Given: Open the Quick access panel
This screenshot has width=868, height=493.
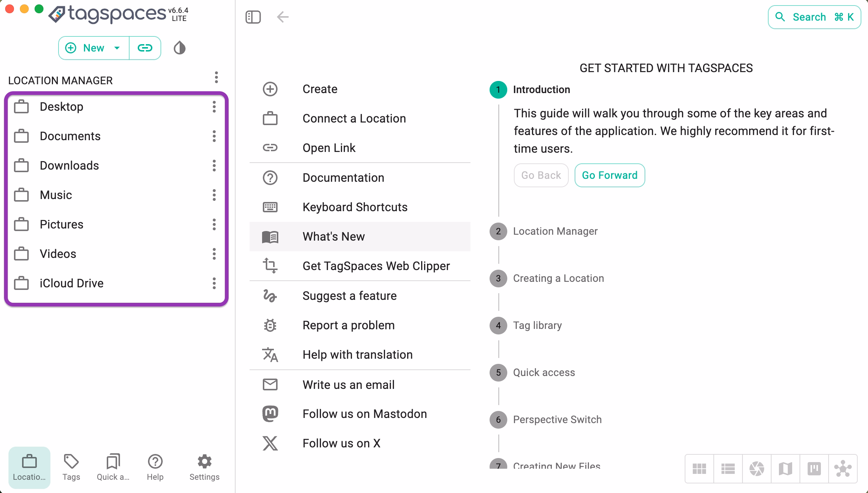Looking at the screenshot, I should click(x=113, y=467).
